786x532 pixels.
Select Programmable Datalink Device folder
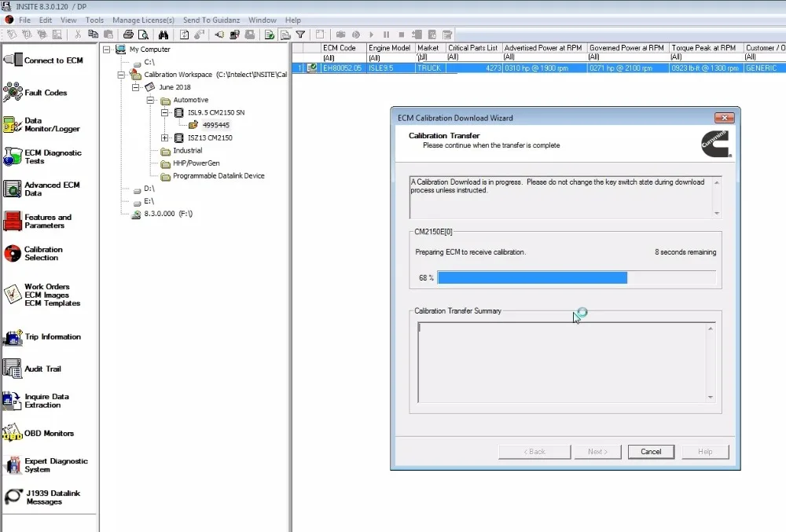point(219,176)
